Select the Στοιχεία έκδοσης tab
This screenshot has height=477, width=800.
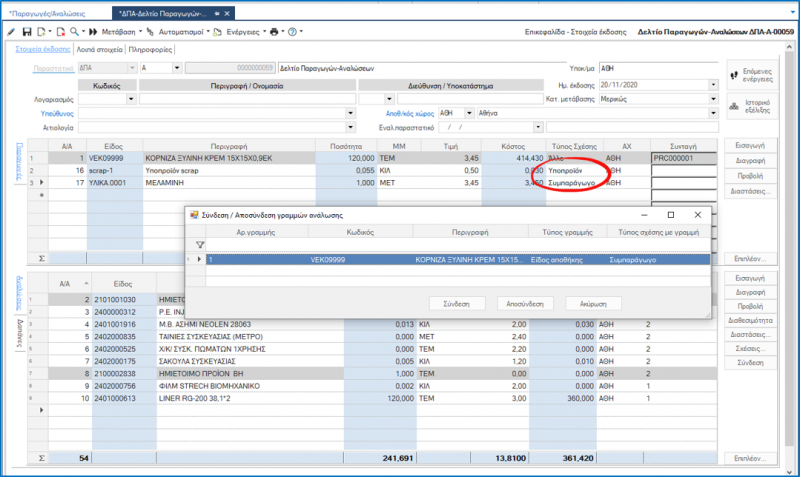[x=43, y=49]
